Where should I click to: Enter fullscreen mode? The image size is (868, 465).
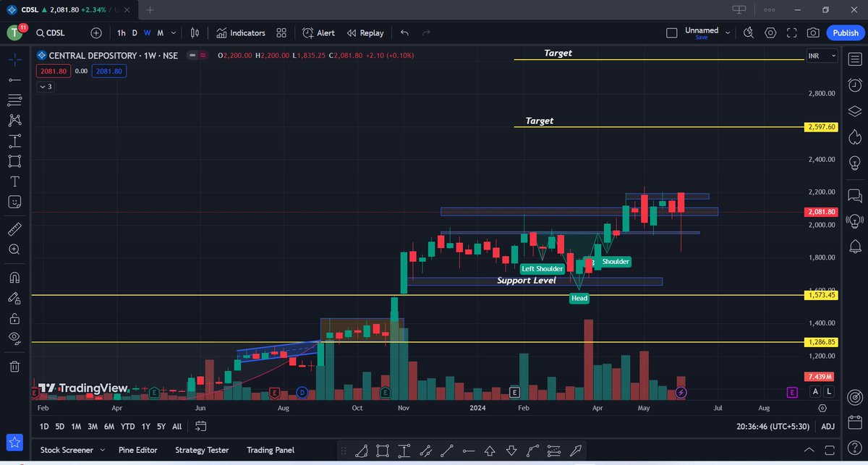[x=792, y=33]
